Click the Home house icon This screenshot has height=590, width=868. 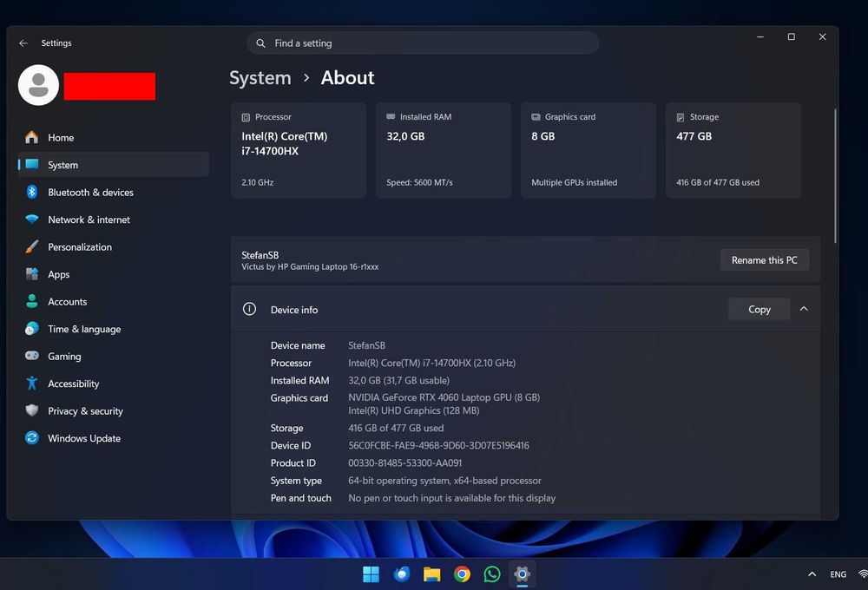pyautogui.click(x=32, y=137)
